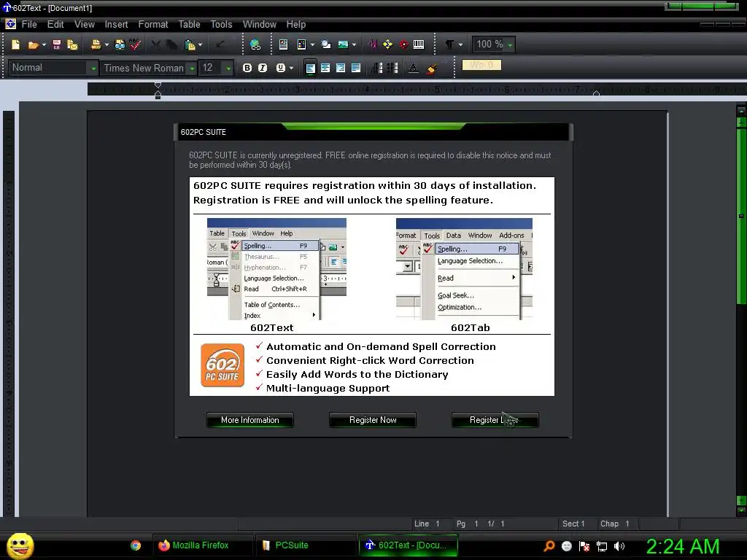Click the yellow four-diamond icon
This screenshot has height=560, width=747.
click(x=388, y=44)
